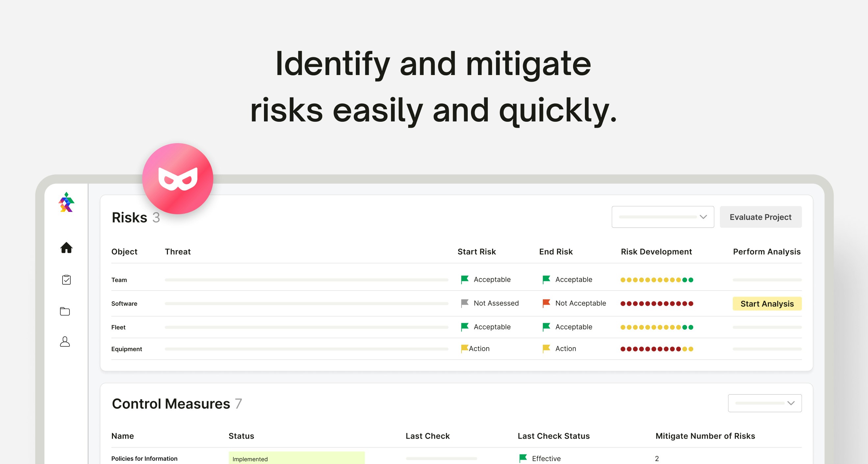This screenshot has height=464, width=868.
Task: Open the Risks filter dropdown
Action: pos(663,217)
